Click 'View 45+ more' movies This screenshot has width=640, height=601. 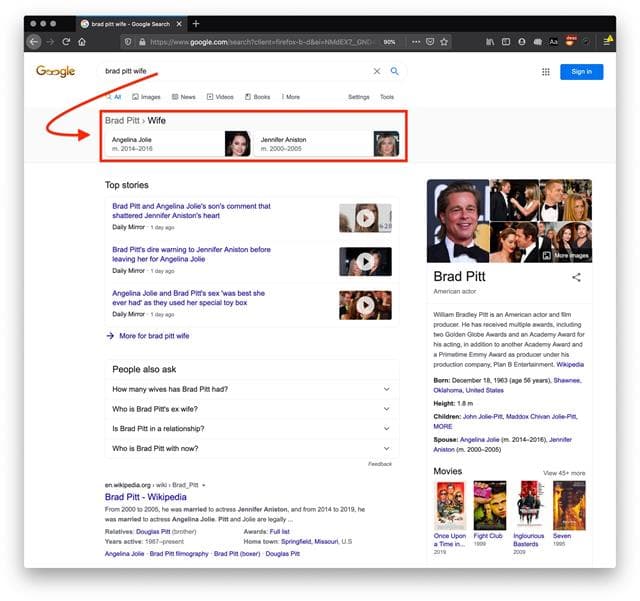564,473
